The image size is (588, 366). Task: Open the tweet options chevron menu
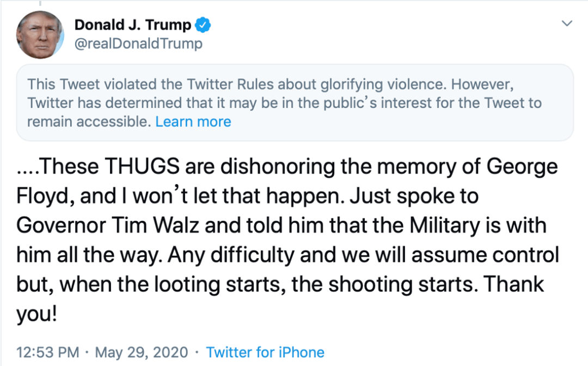[567, 23]
